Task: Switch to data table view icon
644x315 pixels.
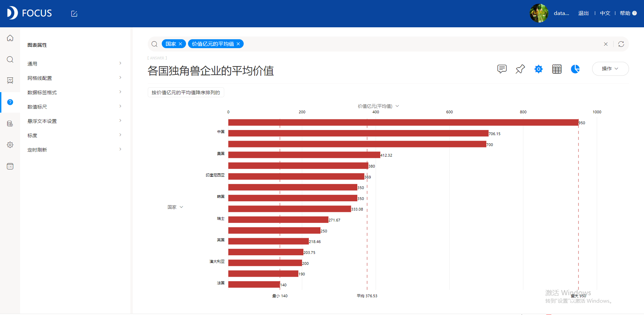Action: tap(557, 69)
